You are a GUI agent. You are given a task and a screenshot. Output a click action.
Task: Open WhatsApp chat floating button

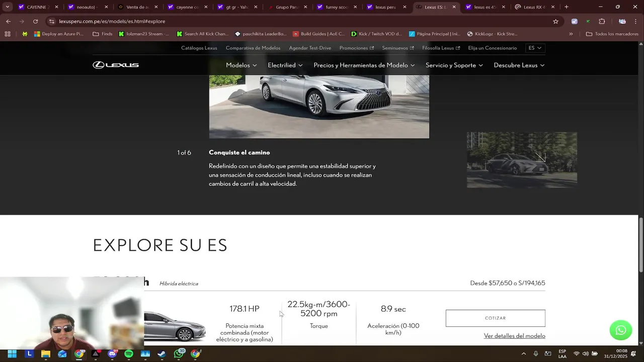(620, 330)
